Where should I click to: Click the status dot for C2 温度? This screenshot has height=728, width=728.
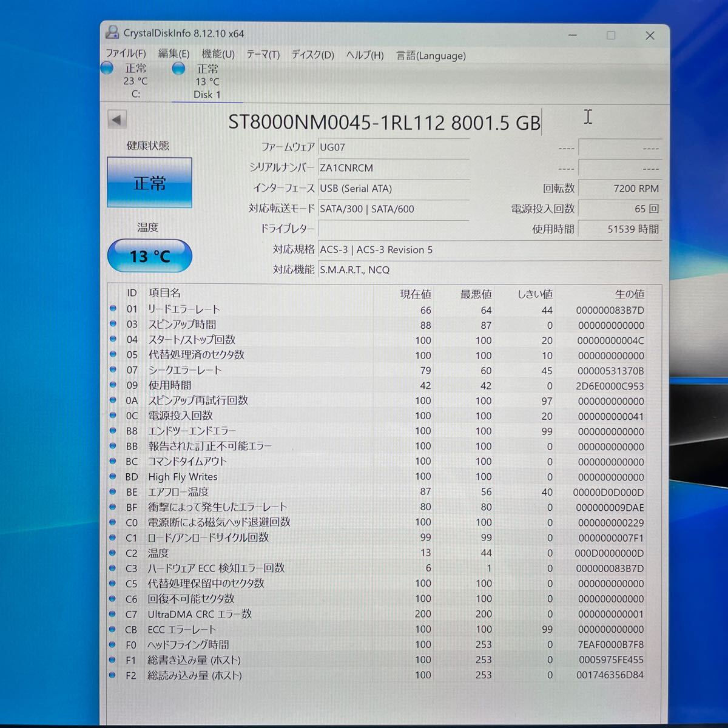pos(112,552)
